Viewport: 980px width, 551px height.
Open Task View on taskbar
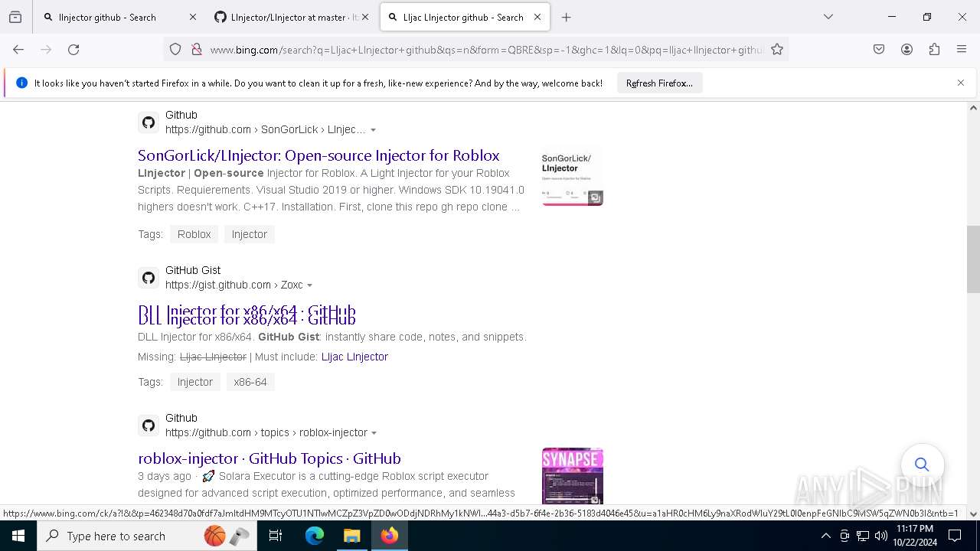pyautogui.click(x=276, y=536)
